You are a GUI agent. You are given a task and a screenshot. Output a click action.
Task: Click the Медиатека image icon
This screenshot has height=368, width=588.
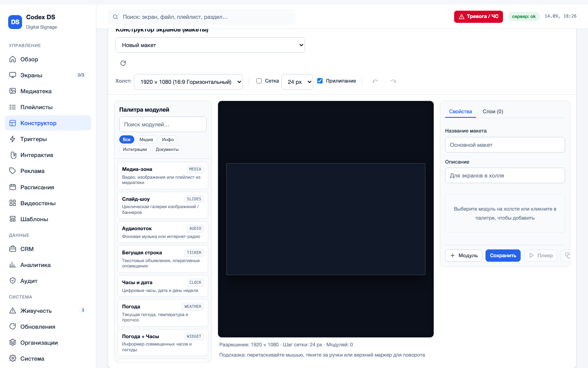click(13, 91)
